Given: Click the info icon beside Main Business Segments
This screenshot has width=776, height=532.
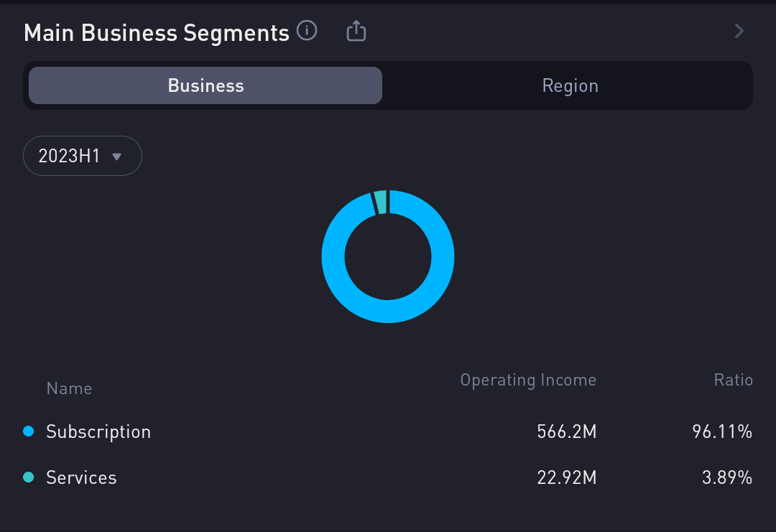Looking at the screenshot, I should (307, 32).
